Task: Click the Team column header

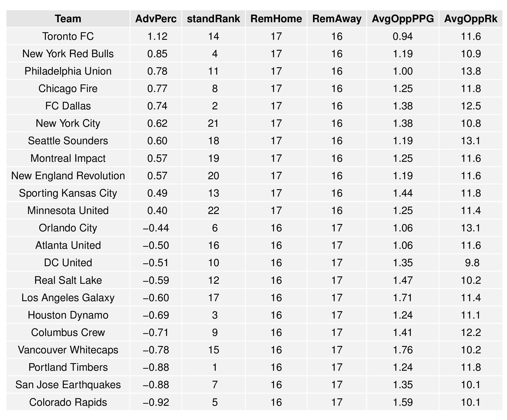Action: tap(68, 19)
